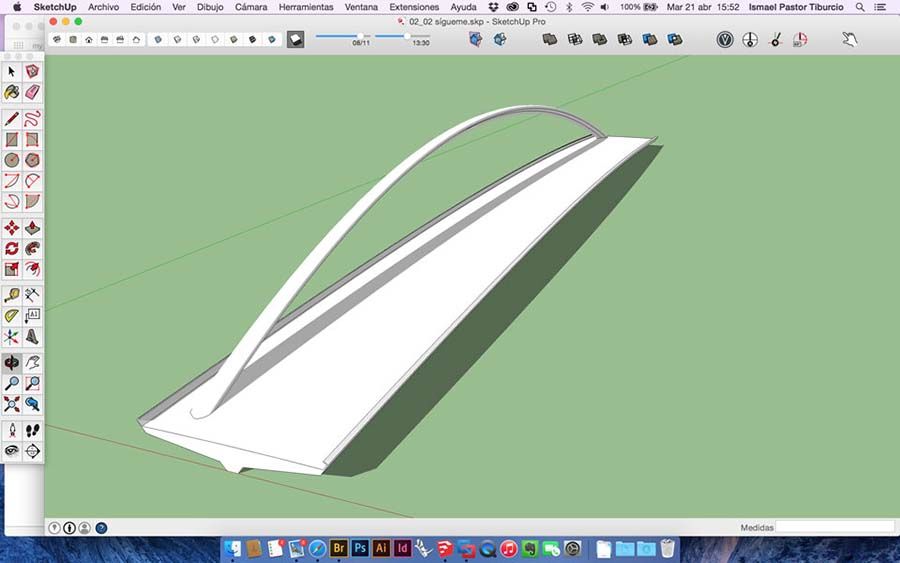Click the Medidas measurements input box
The width and height of the screenshot is (900, 563).
(835, 527)
